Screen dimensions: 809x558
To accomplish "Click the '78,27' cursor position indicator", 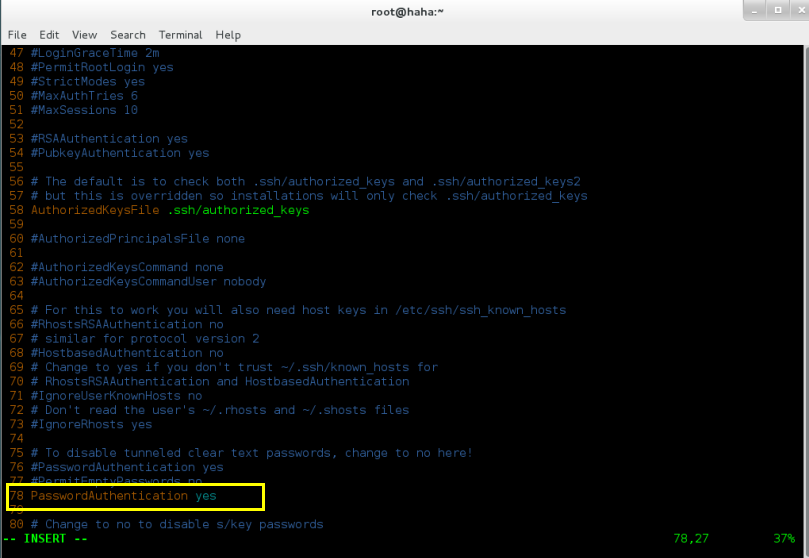I will (691, 538).
